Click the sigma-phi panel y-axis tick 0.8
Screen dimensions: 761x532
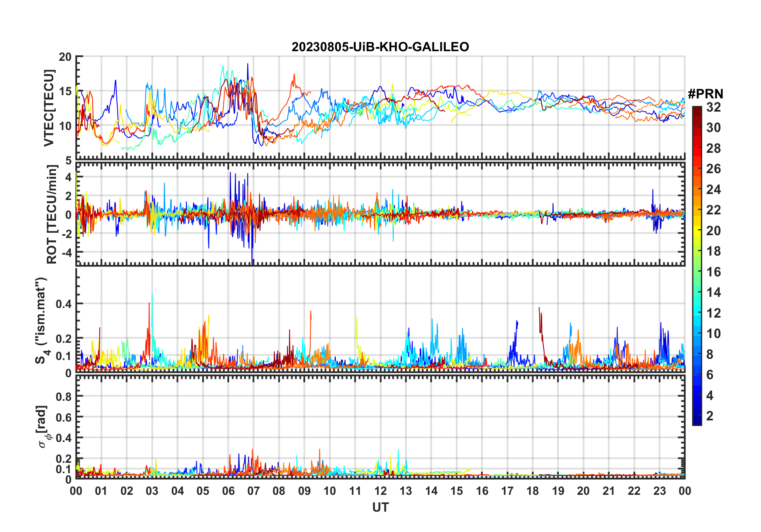tap(64, 397)
